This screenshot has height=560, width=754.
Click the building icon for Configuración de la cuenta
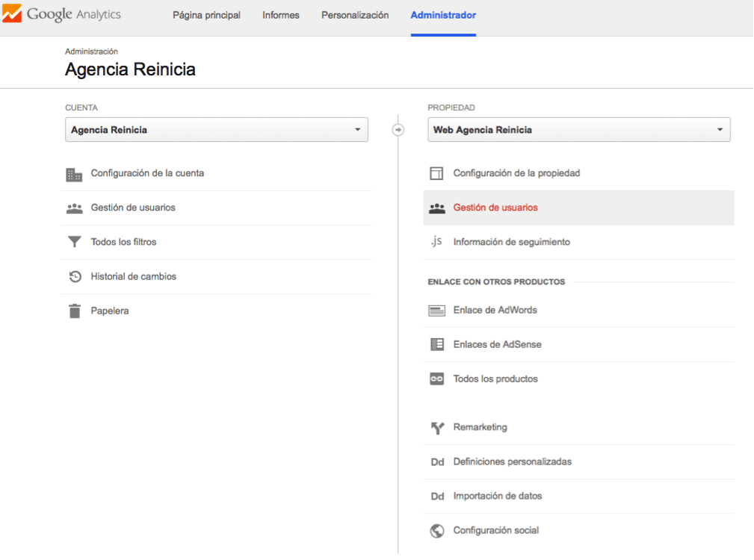74,174
